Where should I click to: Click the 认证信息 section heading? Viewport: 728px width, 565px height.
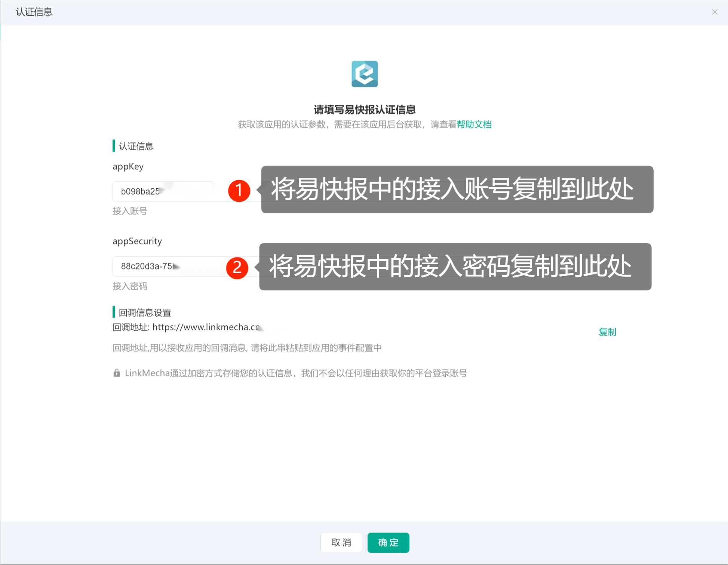[x=136, y=146]
